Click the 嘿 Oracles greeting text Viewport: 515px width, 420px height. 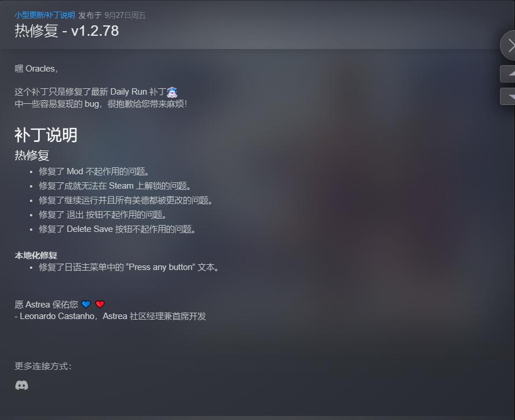pos(36,69)
